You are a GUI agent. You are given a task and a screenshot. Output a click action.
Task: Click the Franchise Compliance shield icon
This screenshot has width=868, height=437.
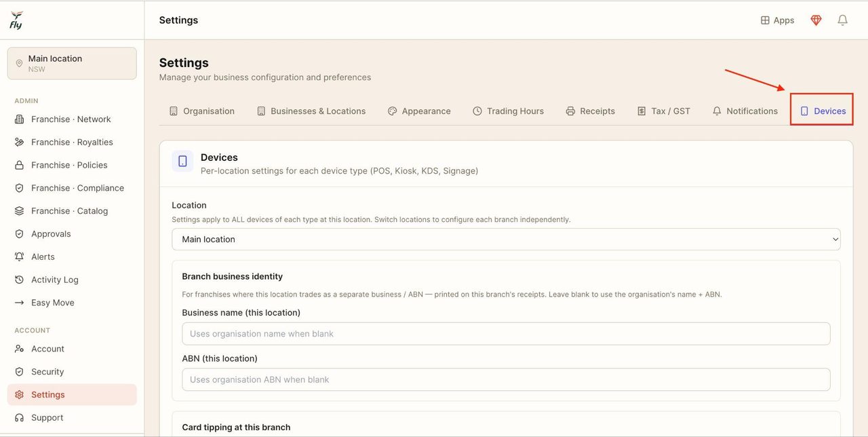click(x=19, y=188)
